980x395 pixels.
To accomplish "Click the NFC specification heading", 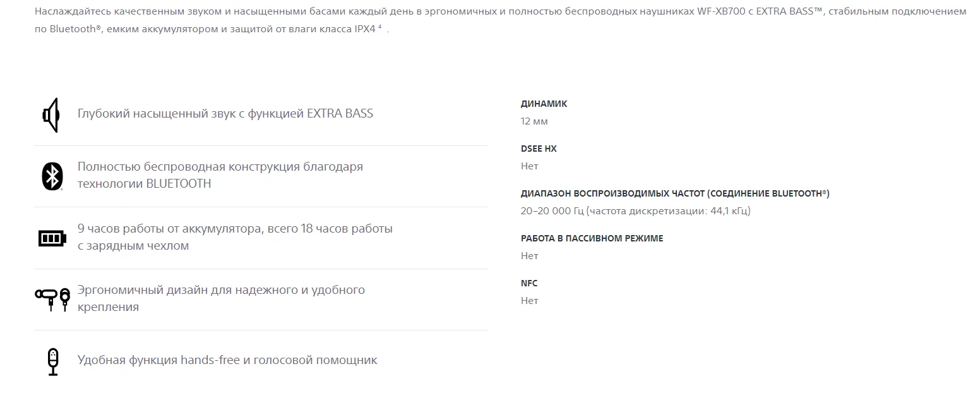I will coord(529,283).
